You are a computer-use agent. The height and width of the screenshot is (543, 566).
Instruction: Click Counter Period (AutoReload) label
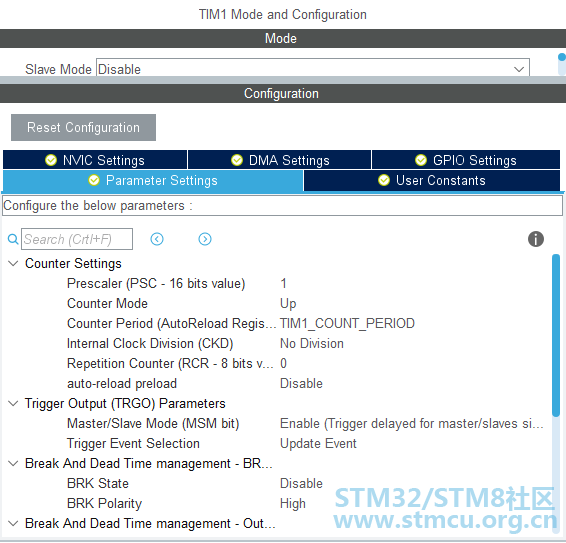[x=172, y=323]
